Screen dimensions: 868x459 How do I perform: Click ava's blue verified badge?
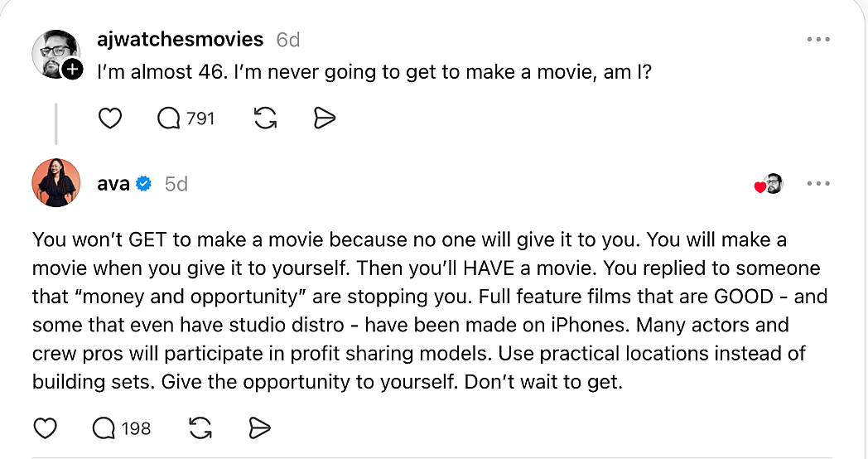143,184
